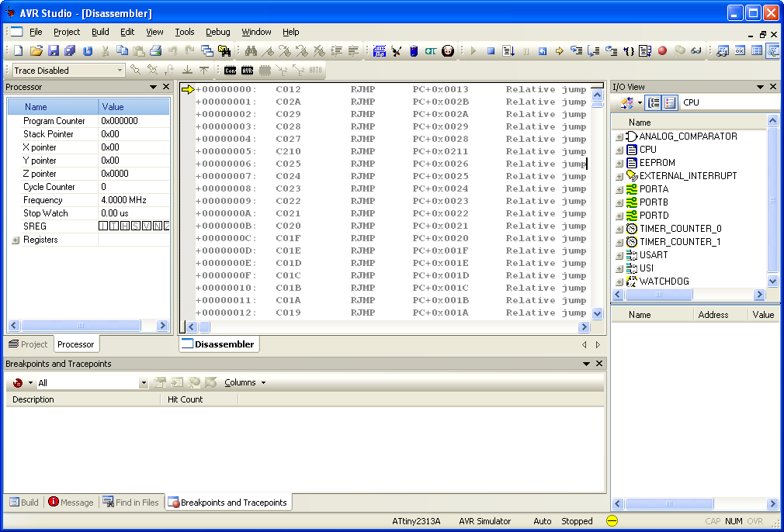Viewport: 784px width, 532px height.
Task: Click the binoculars Find icon
Action: click(251, 51)
